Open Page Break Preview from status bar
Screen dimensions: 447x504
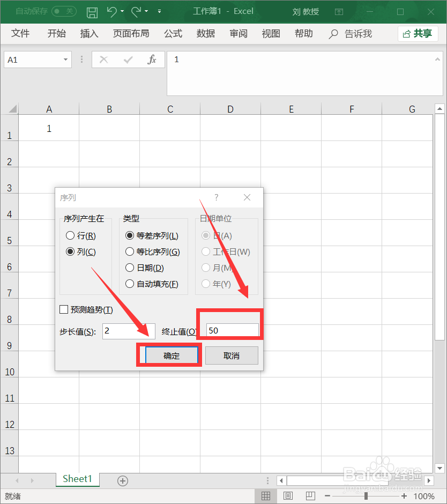click(x=310, y=495)
